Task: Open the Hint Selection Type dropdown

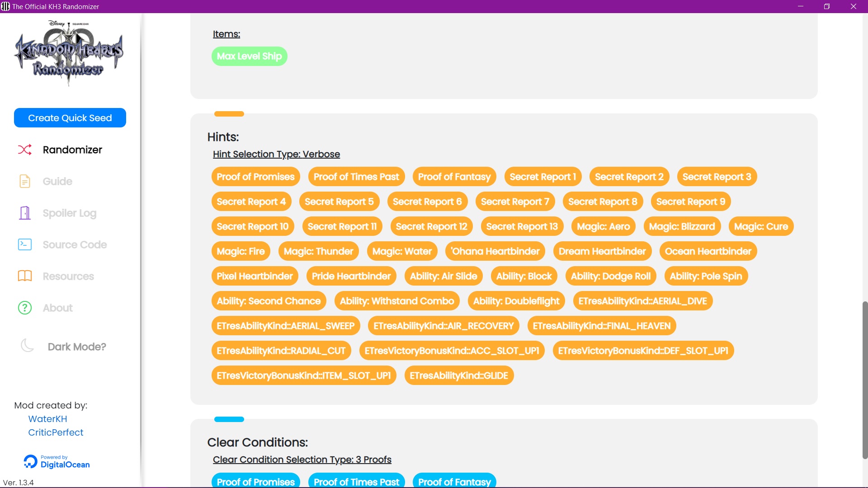Action: [x=276, y=154]
